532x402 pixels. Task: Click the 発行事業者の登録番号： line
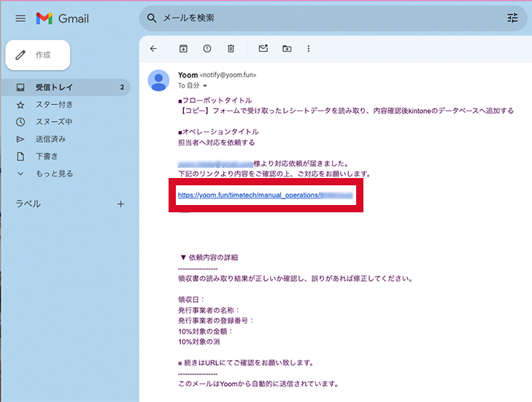[x=216, y=320]
